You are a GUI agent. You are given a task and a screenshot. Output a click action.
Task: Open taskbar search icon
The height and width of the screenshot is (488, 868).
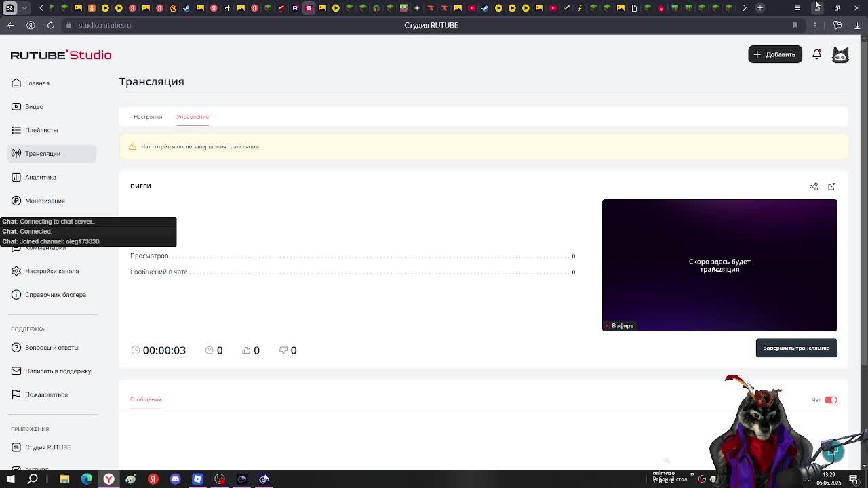click(x=33, y=479)
